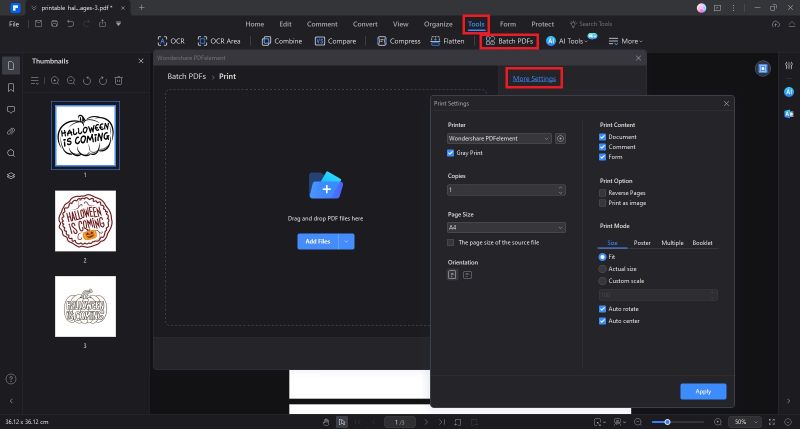Open the help icon in left sidebar
This screenshot has width=800, height=429.
click(11, 379)
